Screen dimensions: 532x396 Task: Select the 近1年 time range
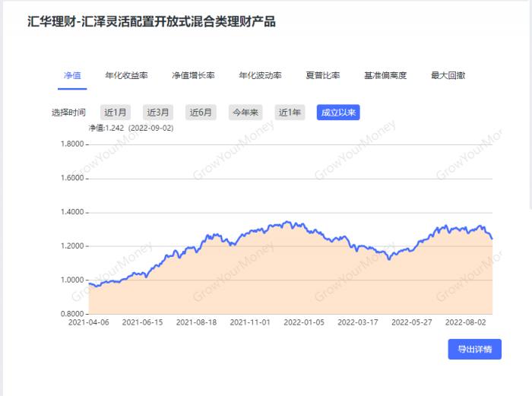click(290, 112)
